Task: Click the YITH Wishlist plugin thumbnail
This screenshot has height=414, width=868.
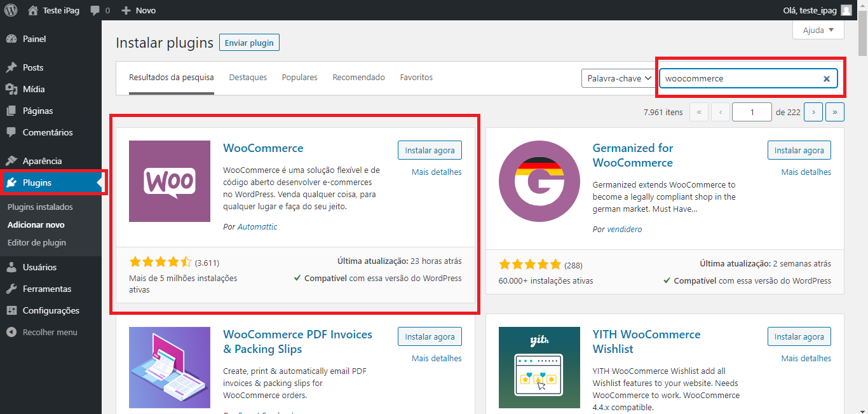Action: pos(539,368)
